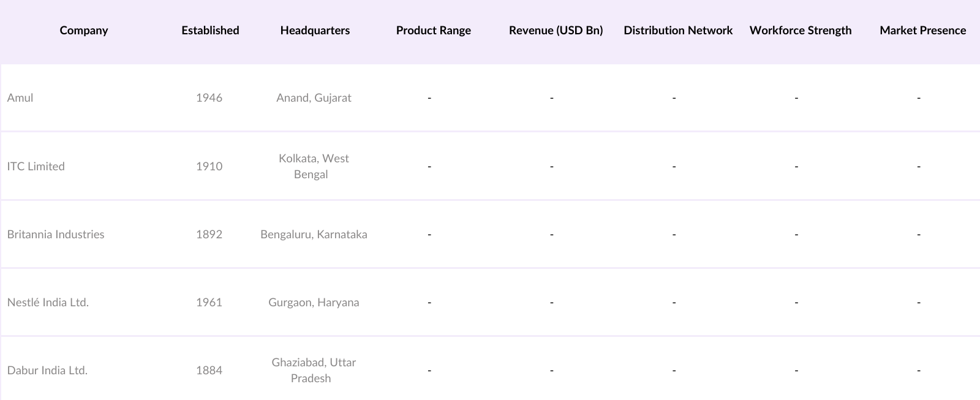Image resolution: width=980 pixels, height=400 pixels.
Task: Select the Ghaziabad, Uttar Pradesh cell
Action: tap(314, 371)
